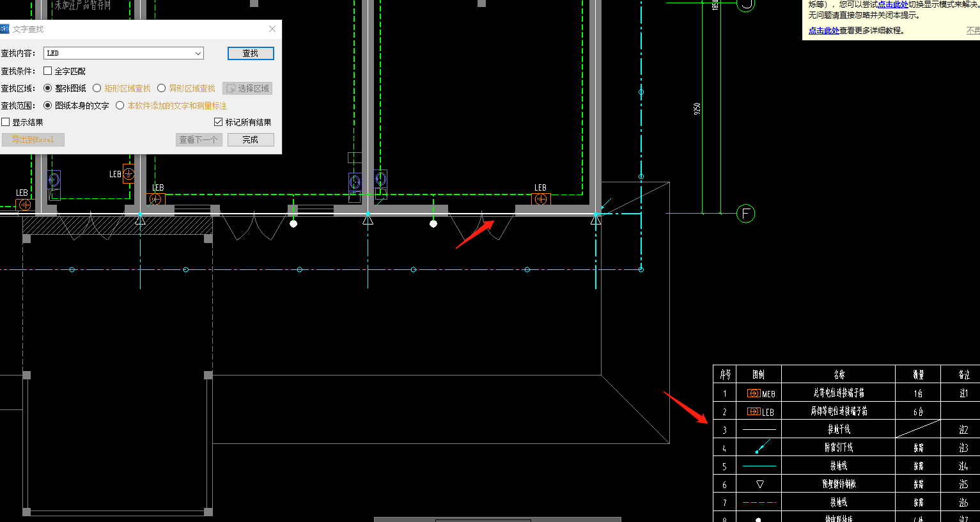Click the 总等电位连接端子箱 cell
Viewport: 980px width, 522px height.
coord(839,393)
